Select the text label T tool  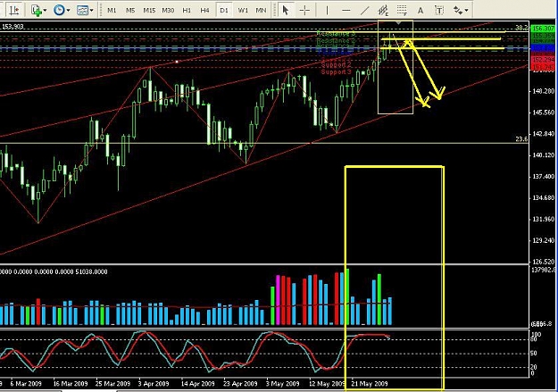(x=439, y=11)
